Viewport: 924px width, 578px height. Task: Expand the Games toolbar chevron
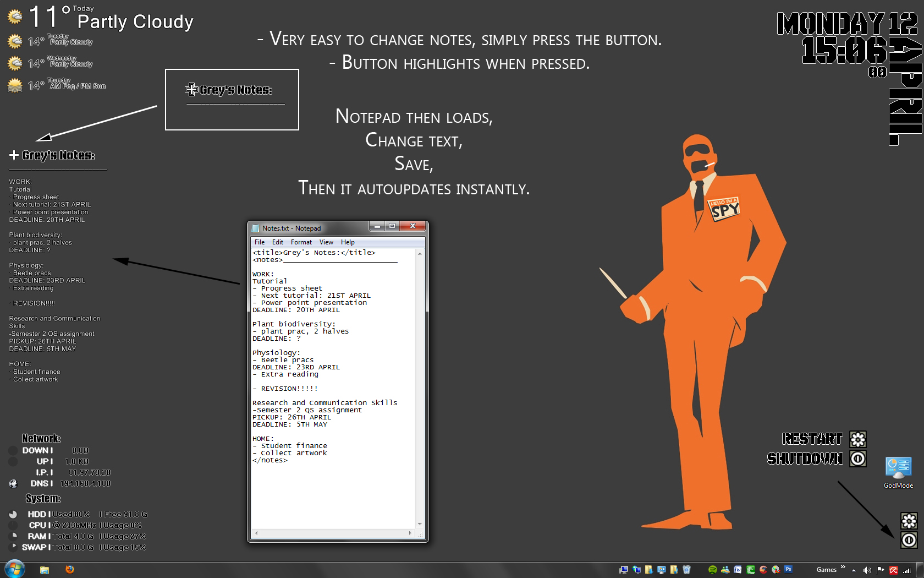843,567
